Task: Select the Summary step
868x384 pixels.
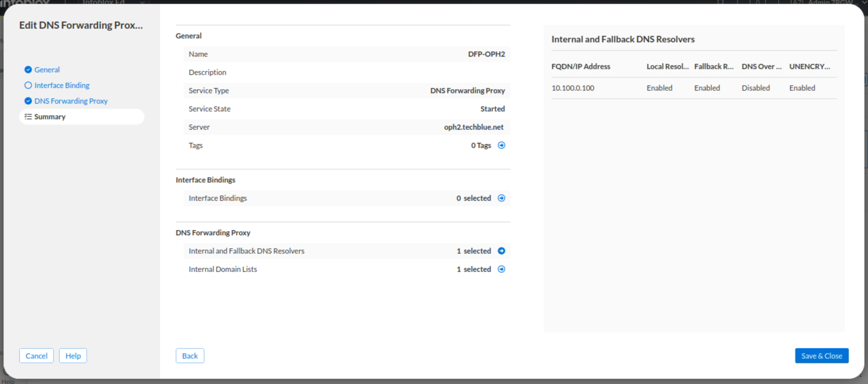Action: click(x=50, y=117)
